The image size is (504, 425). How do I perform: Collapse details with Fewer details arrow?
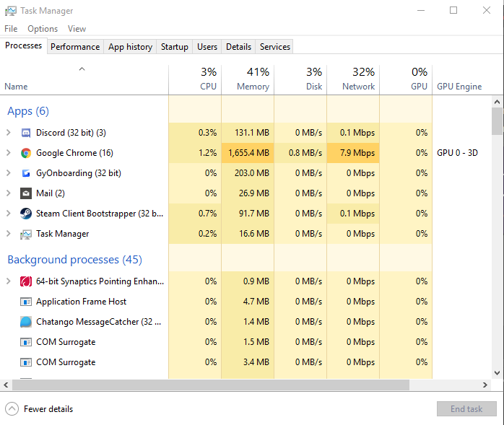12,409
